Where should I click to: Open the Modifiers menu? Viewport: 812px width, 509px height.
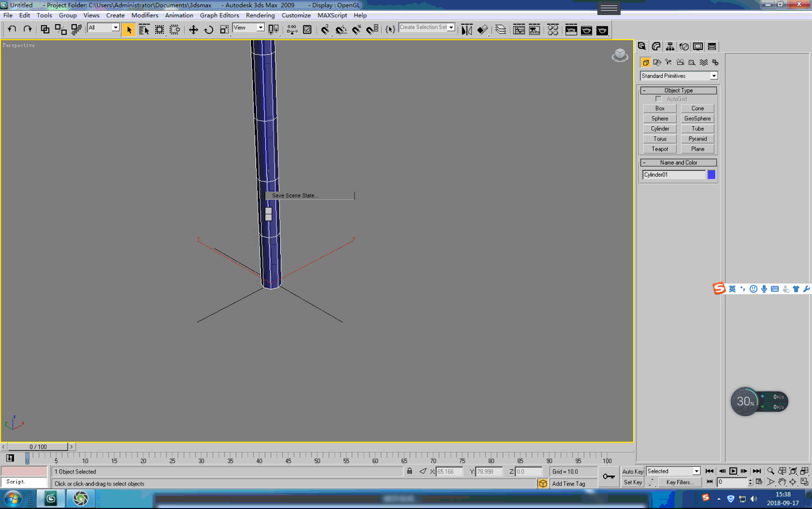point(144,15)
